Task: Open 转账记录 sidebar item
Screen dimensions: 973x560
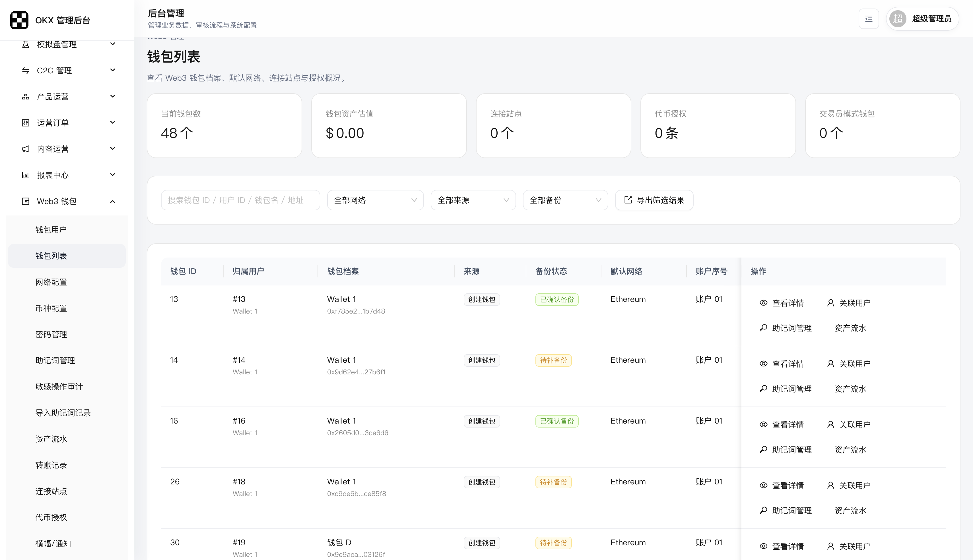Action: [67, 465]
